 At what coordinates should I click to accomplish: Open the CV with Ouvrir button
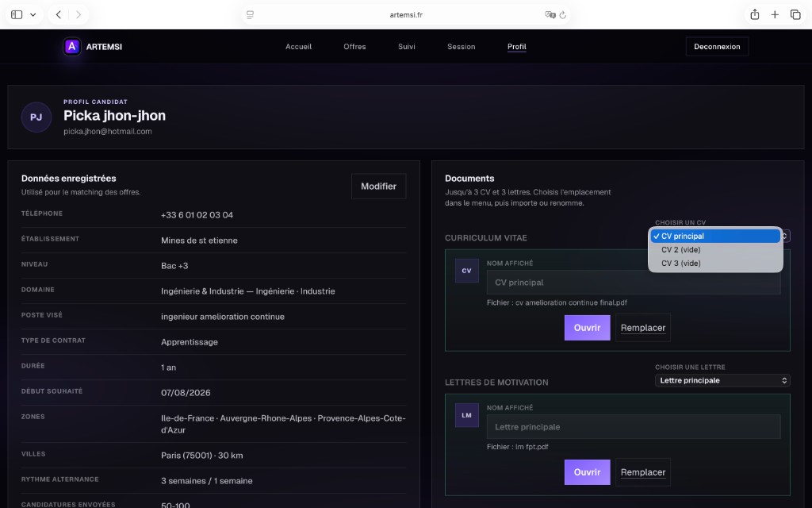(x=588, y=328)
